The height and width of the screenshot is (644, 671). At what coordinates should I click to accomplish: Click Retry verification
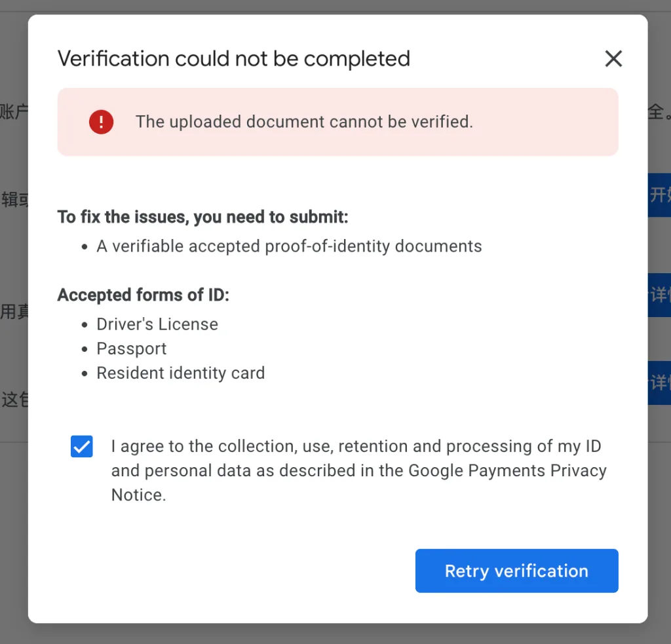click(516, 571)
